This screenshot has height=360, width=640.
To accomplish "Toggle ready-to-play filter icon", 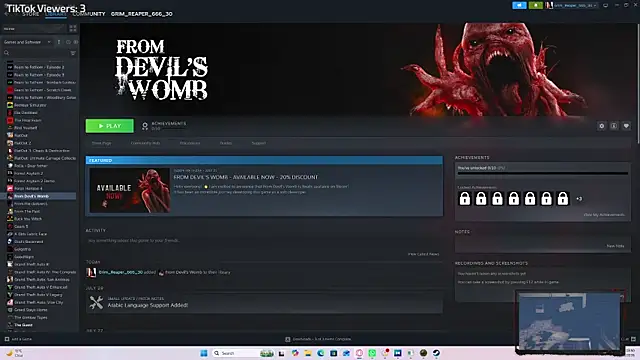I will pos(76,42).
